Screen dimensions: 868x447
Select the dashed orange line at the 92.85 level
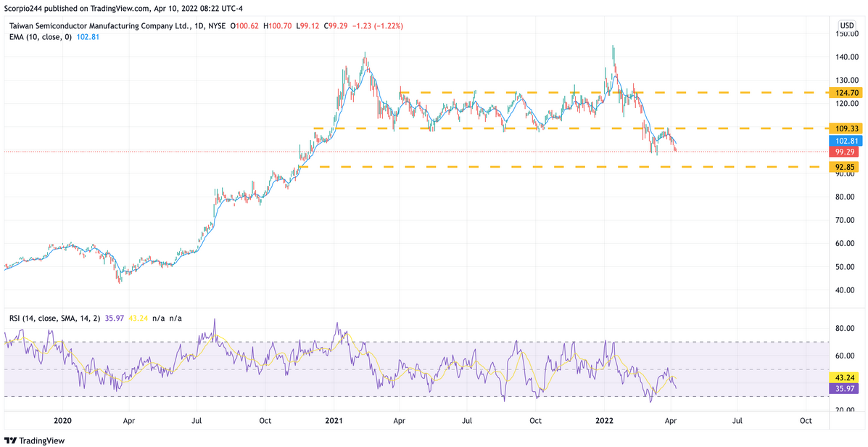(563, 167)
